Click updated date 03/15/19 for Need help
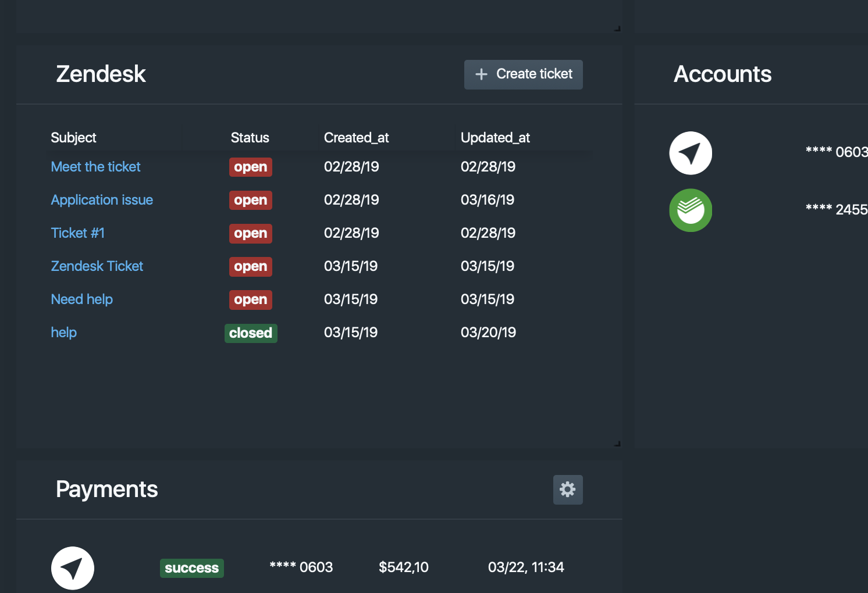Screen dimensions: 868x593 pyautogui.click(x=488, y=299)
